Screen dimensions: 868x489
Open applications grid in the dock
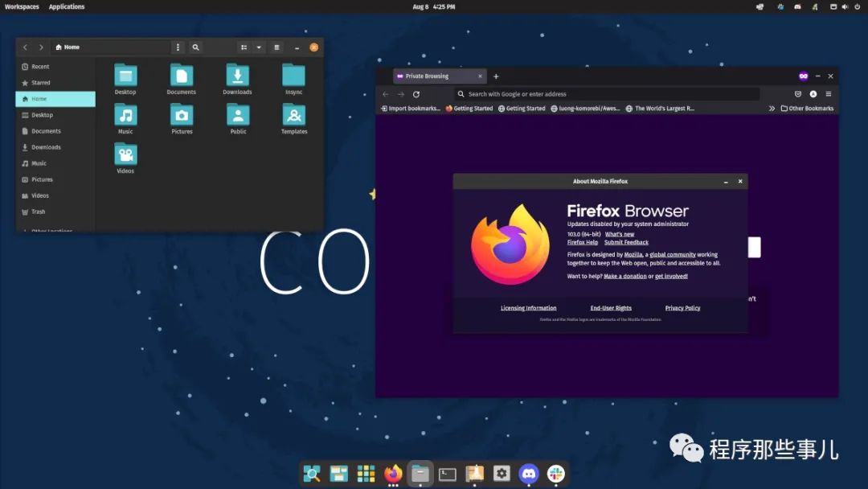(366, 474)
